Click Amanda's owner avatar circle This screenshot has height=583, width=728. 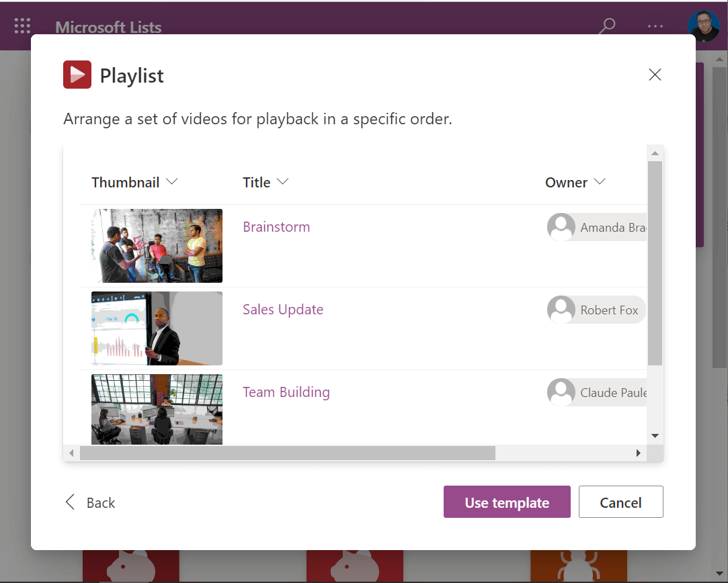tap(561, 226)
